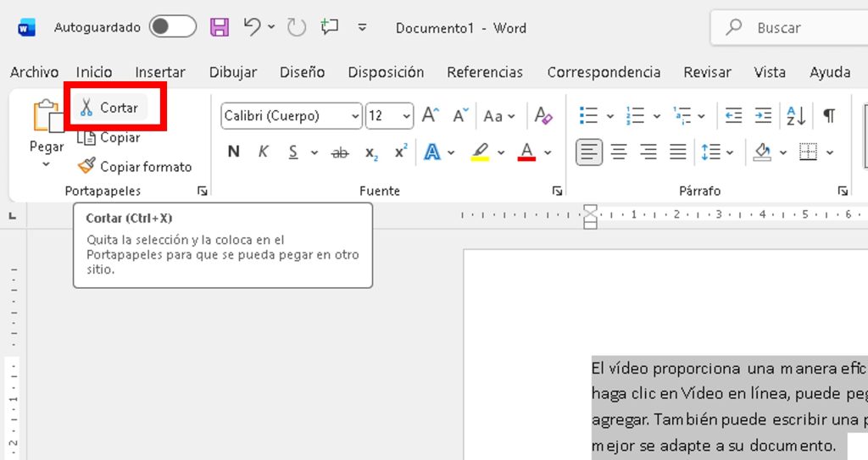Open the font size 12 dropdown
Image resolution: width=868 pixels, height=460 pixels.
[x=407, y=116]
